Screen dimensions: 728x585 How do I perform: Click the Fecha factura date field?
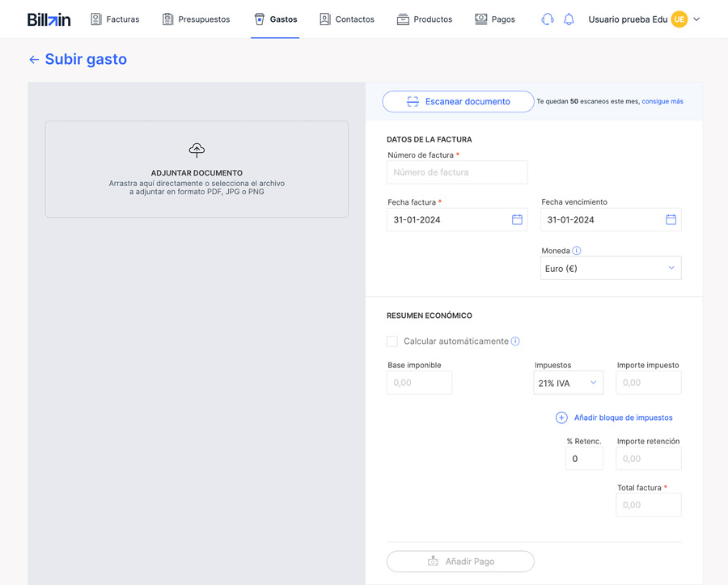[457, 219]
